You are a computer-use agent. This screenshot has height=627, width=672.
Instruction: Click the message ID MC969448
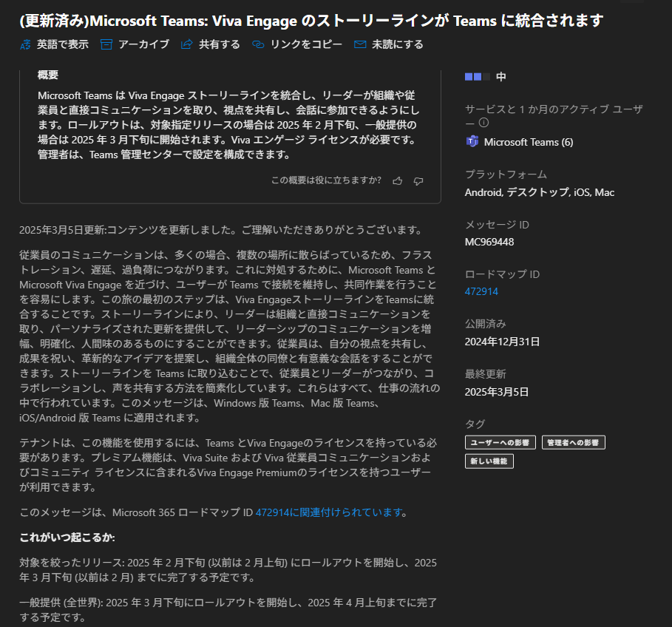click(489, 242)
